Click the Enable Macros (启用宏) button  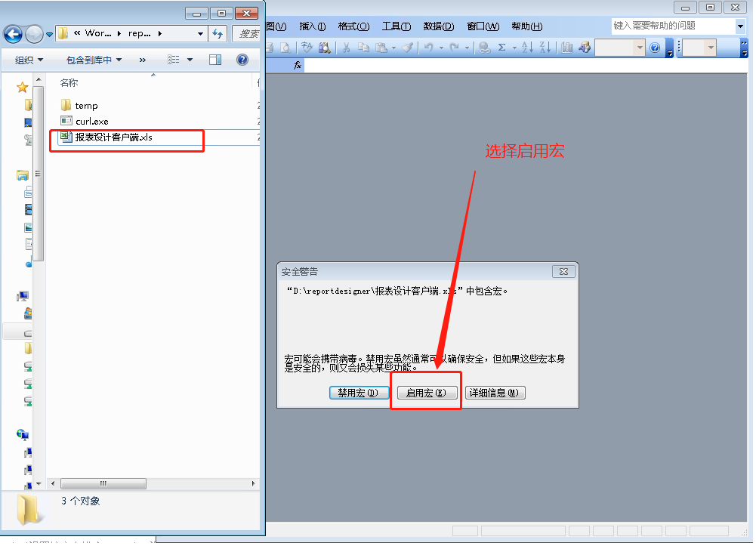(x=427, y=393)
